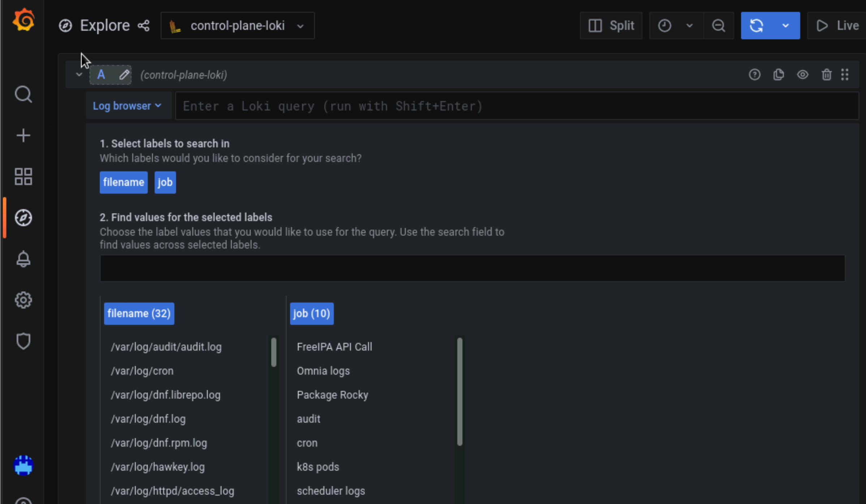Edit query name with pencil icon
Image resolution: width=866 pixels, height=504 pixels.
coord(124,75)
